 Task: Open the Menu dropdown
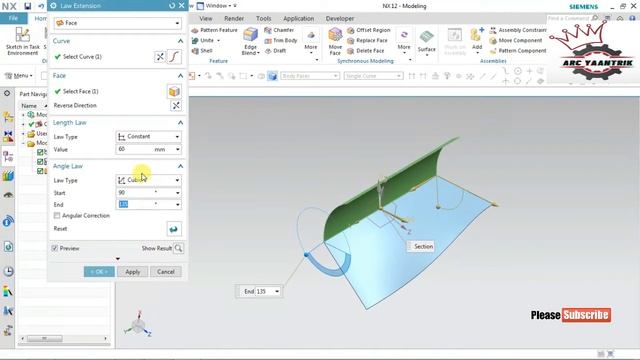(18, 76)
